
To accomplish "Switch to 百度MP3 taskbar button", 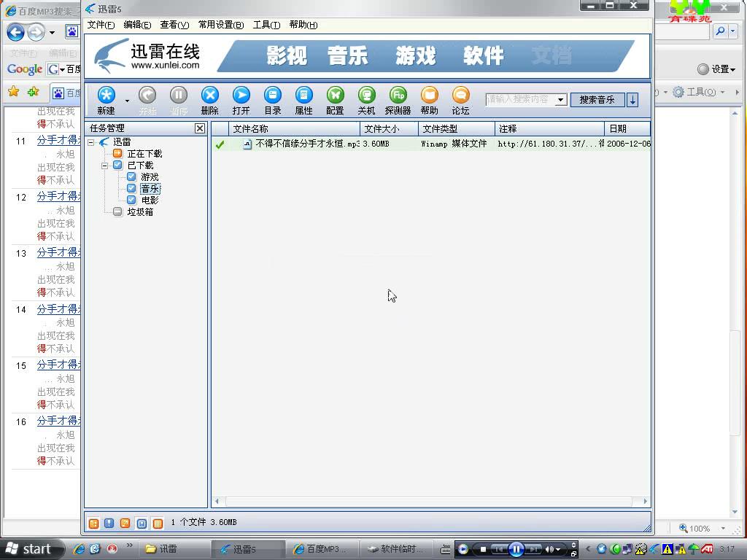I will [x=322, y=549].
